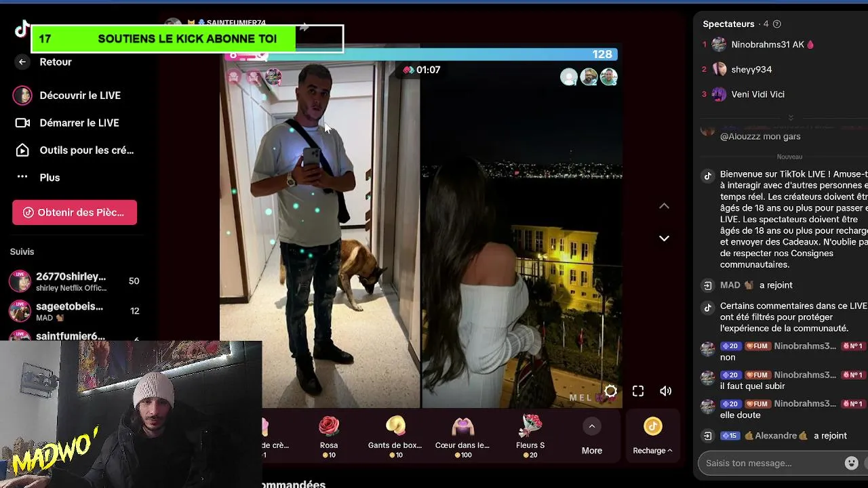Click the Suivis section label
868x488 pixels.
tap(22, 251)
